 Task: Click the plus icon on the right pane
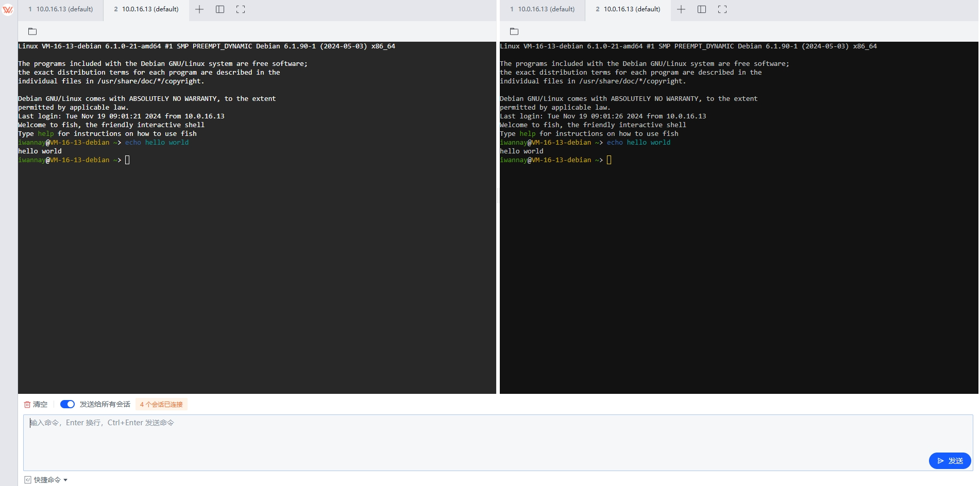click(x=681, y=9)
